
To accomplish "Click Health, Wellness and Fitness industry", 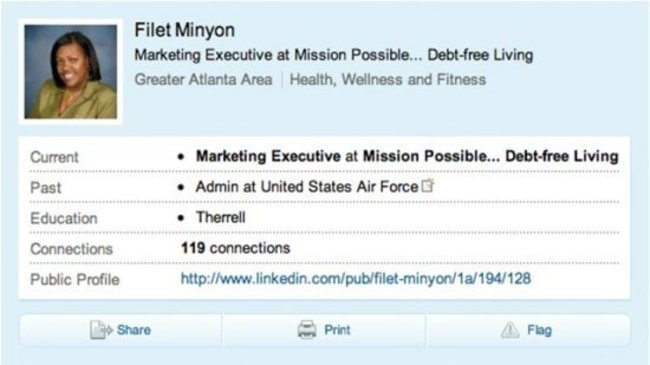I will coord(388,79).
